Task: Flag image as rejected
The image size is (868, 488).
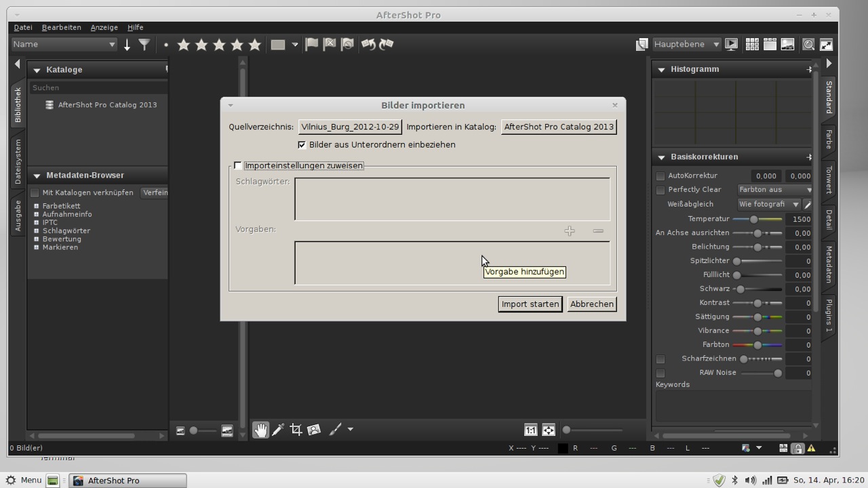Action: 330,44
